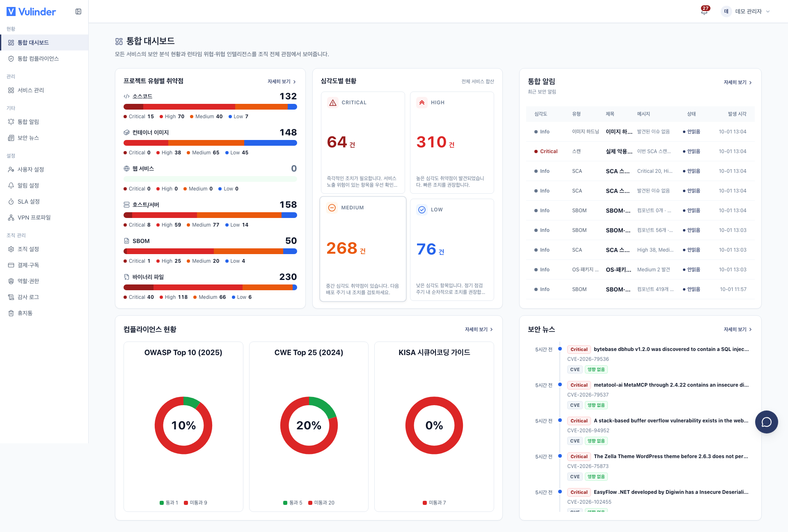Click the 호스트/서버 server icon
This screenshot has height=532, width=788.
(126, 205)
